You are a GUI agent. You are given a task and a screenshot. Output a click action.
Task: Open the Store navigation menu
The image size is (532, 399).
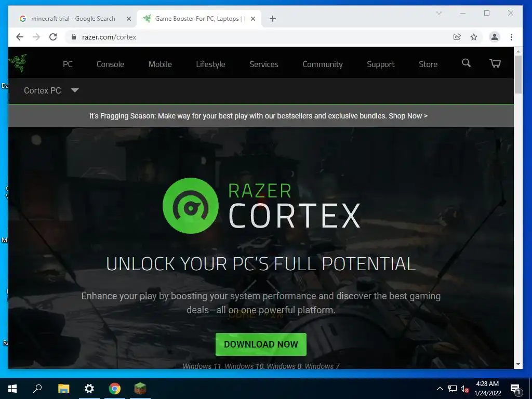pos(428,64)
